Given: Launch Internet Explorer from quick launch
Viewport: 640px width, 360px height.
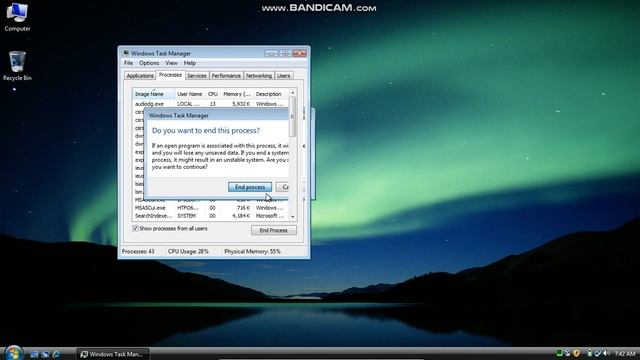Looking at the screenshot, I should tap(56, 354).
